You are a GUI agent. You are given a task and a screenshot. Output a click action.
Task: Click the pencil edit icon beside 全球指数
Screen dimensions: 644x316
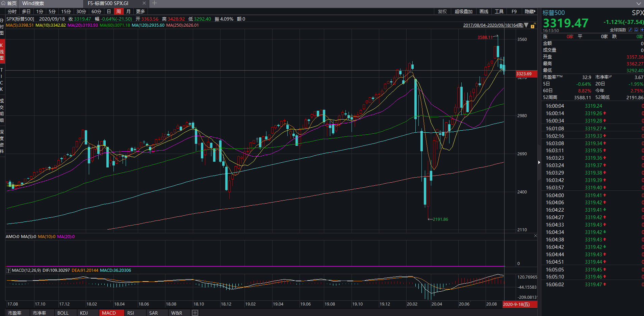pyautogui.click(x=630, y=30)
